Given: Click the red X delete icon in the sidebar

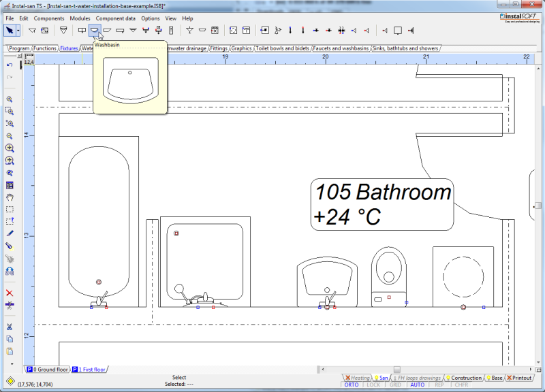Looking at the screenshot, I should click(x=10, y=293).
